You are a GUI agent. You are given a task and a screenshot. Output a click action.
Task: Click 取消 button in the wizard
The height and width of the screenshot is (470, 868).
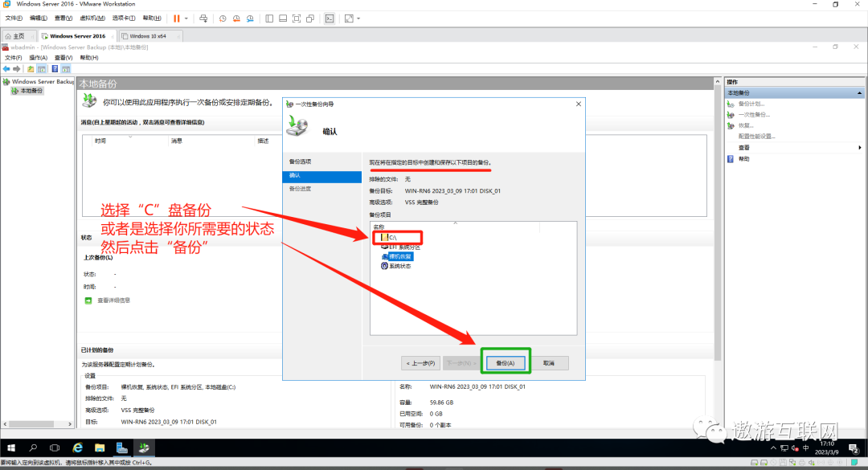point(549,363)
